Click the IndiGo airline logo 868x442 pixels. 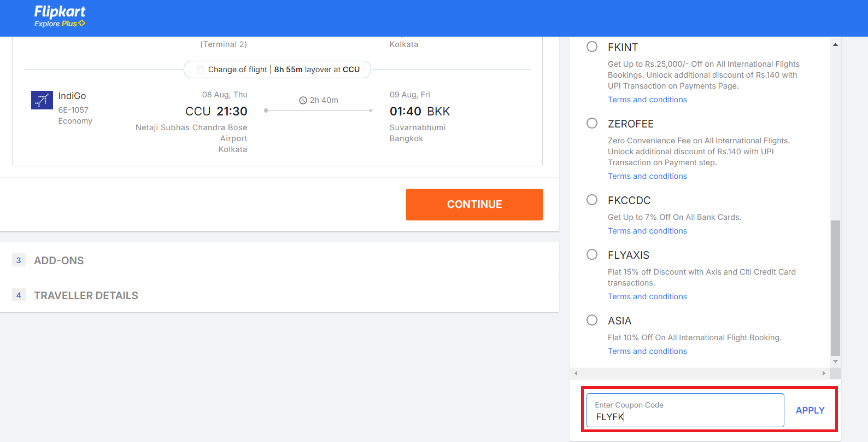coord(42,100)
